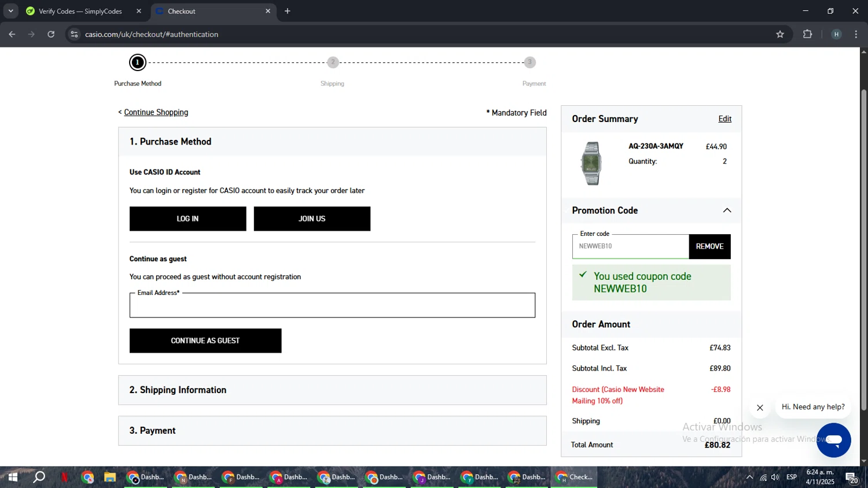Click the AQ-230A-3AMQY product name
Viewport: 868px width, 488px height.
(656, 146)
